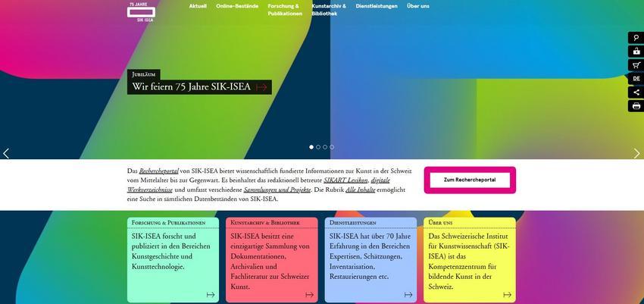
Task: Follow the SIKART Lexikon link
Action: (x=345, y=180)
